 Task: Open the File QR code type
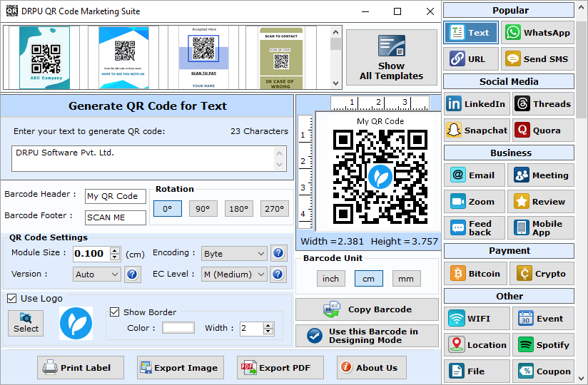[477, 371]
